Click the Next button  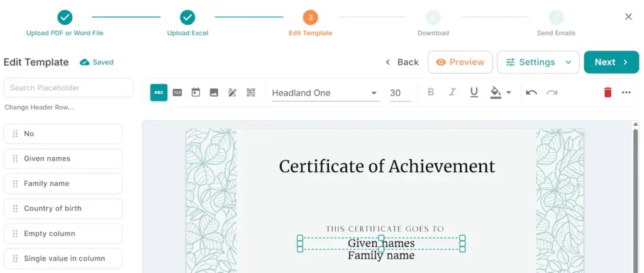coord(611,62)
